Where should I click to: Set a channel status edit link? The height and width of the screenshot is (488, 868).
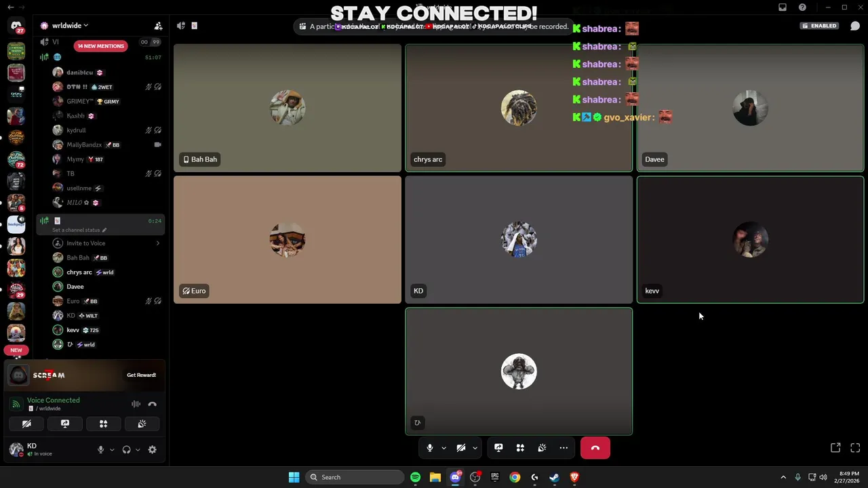point(79,230)
